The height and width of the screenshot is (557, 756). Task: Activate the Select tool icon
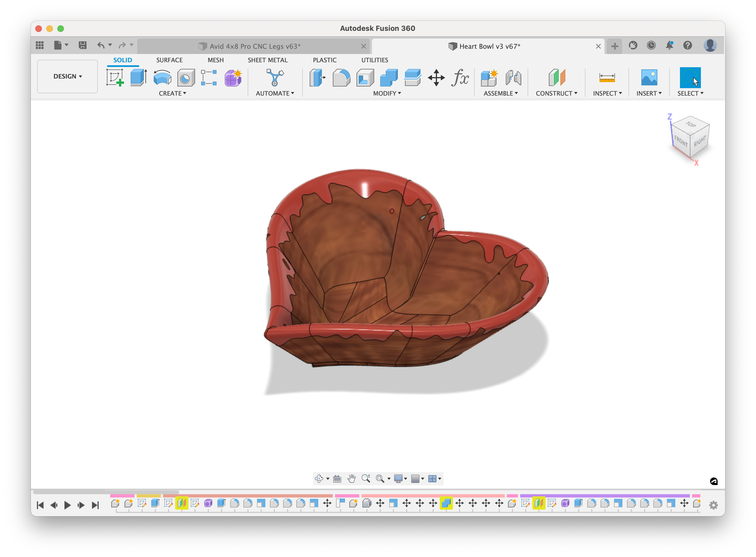tap(690, 78)
